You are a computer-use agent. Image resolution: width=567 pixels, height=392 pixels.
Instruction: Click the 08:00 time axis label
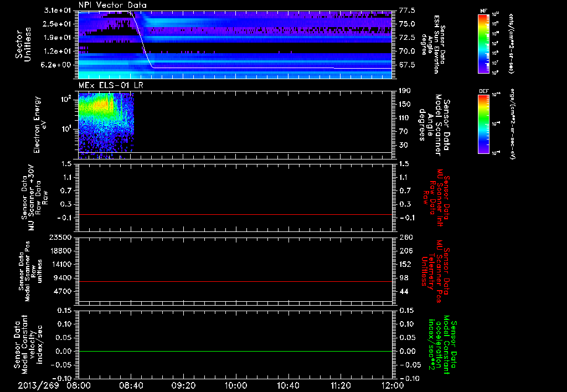(x=79, y=385)
